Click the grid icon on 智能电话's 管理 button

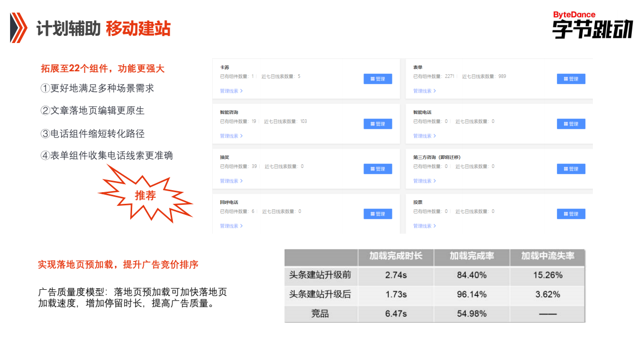[x=567, y=124]
